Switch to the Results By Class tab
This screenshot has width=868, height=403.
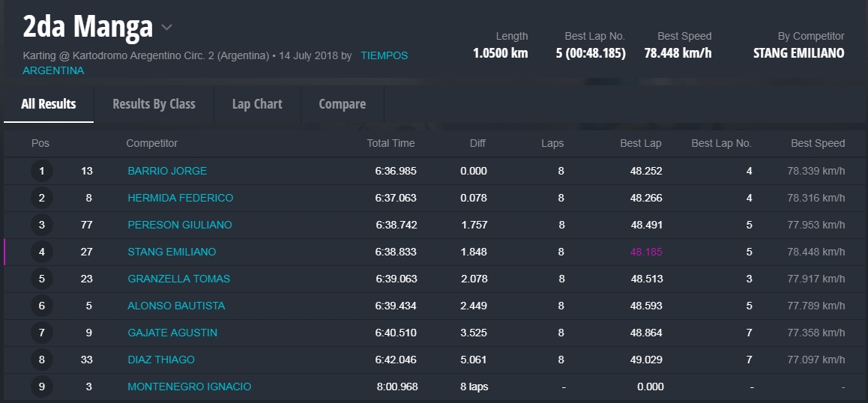(154, 104)
